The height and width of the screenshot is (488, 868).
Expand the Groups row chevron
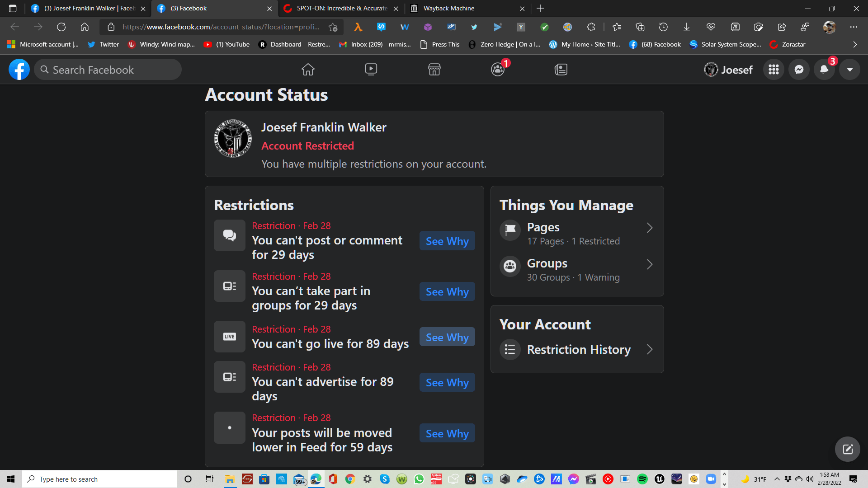click(650, 264)
